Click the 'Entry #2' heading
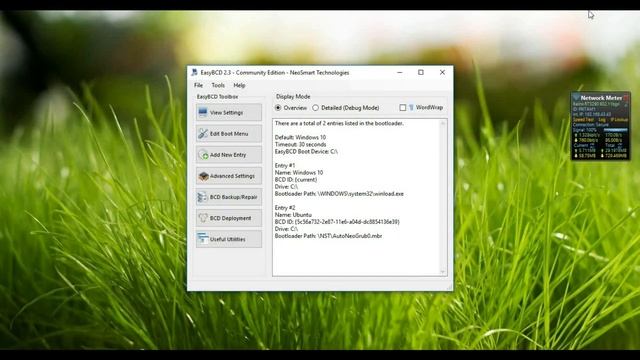 pos(285,208)
